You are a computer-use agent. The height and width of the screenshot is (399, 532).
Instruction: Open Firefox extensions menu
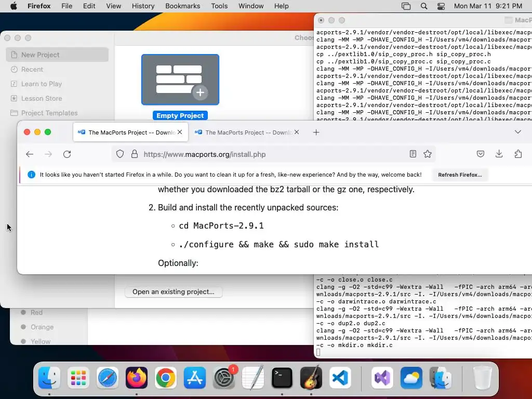[x=518, y=154]
